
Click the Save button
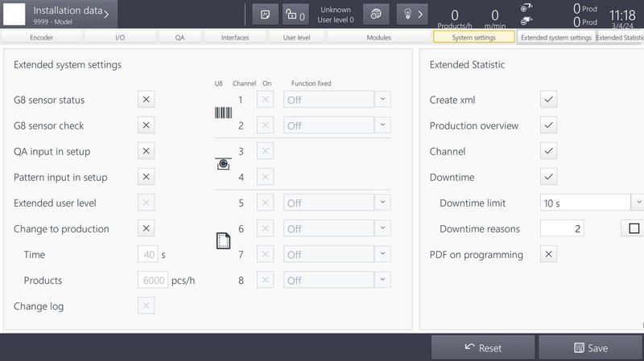click(591, 348)
